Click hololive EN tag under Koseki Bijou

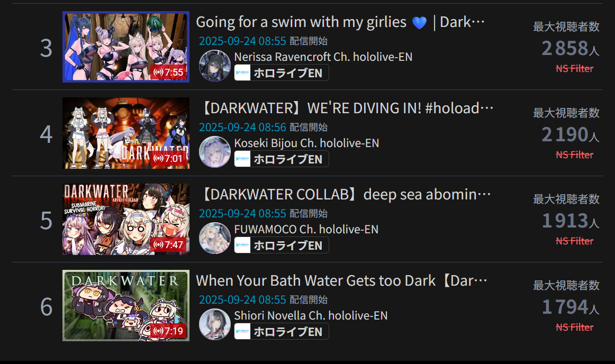point(282,159)
